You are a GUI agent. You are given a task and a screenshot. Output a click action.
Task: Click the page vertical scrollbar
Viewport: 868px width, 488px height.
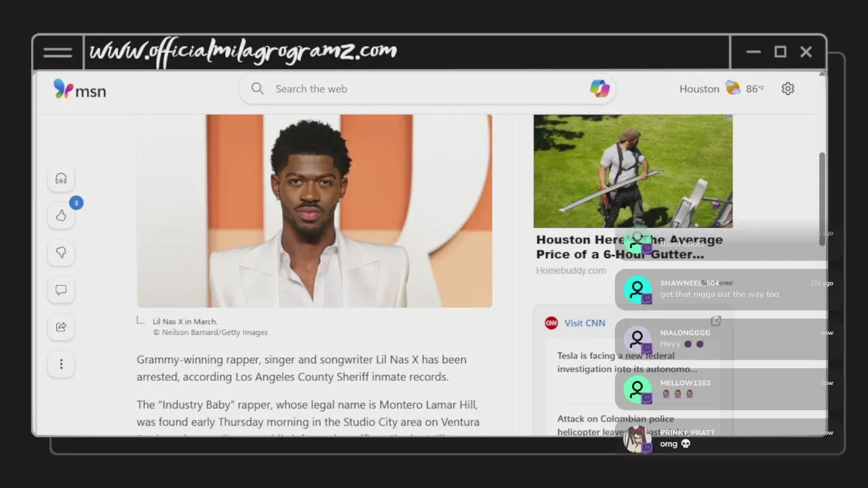coord(822,199)
